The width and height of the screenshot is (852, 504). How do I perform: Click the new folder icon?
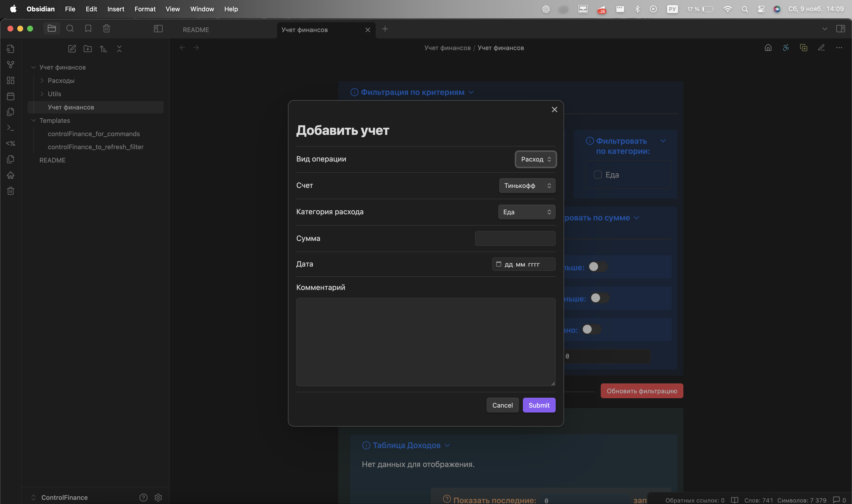point(88,49)
